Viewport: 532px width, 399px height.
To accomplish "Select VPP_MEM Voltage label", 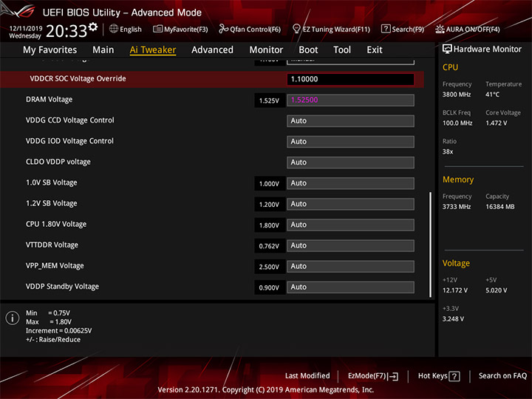I will coord(55,266).
